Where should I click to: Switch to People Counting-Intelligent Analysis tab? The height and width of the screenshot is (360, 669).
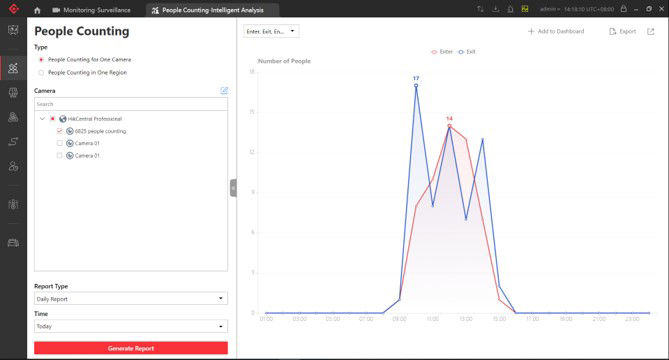coord(212,10)
